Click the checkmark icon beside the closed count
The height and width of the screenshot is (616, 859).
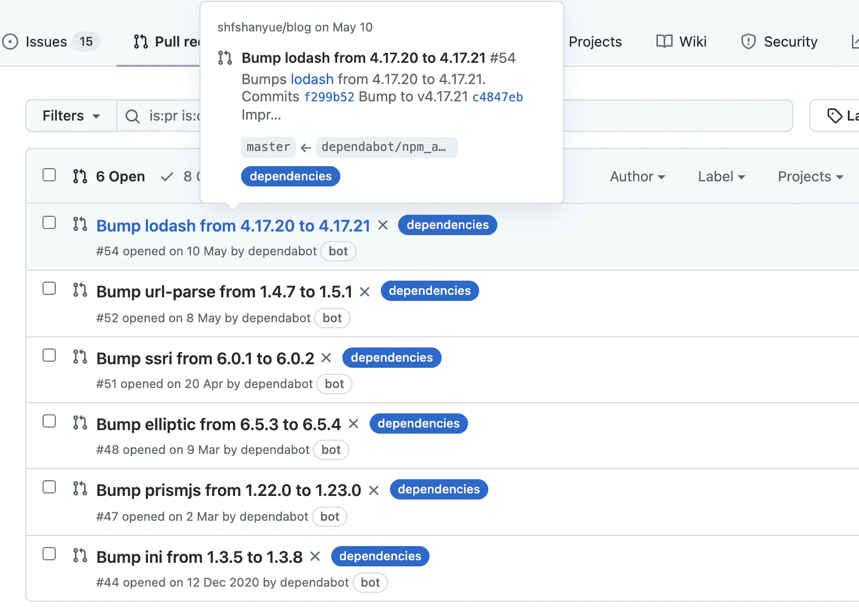167,176
